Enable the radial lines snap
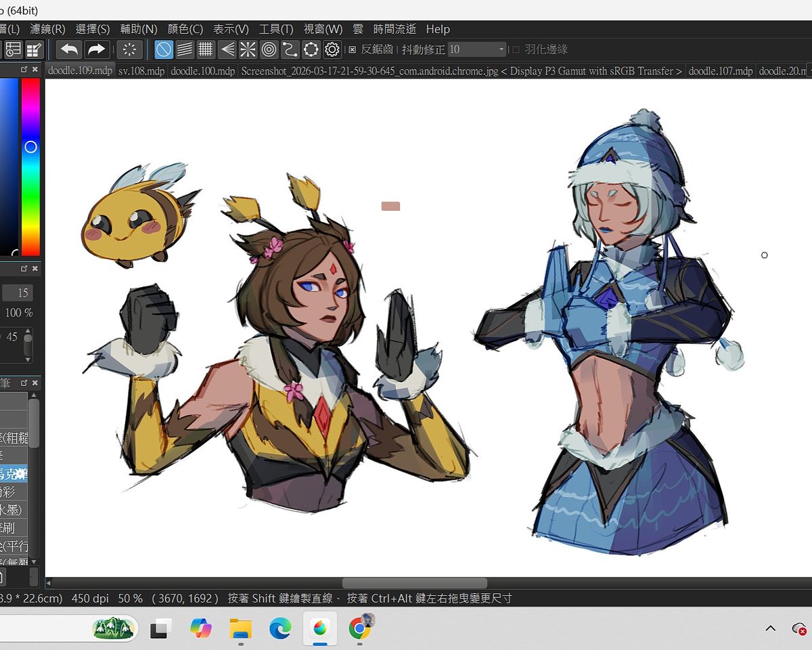The image size is (812, 650). click(x=248, y=49)
